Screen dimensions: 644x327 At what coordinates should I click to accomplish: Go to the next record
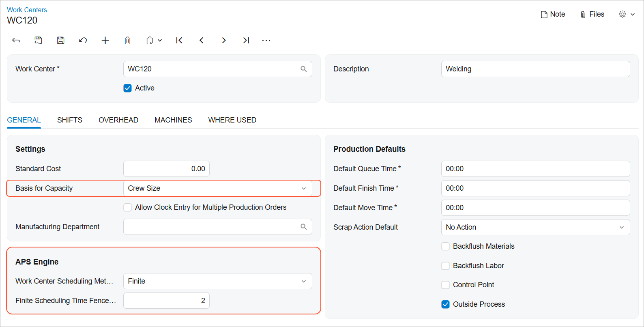point(224,40)
